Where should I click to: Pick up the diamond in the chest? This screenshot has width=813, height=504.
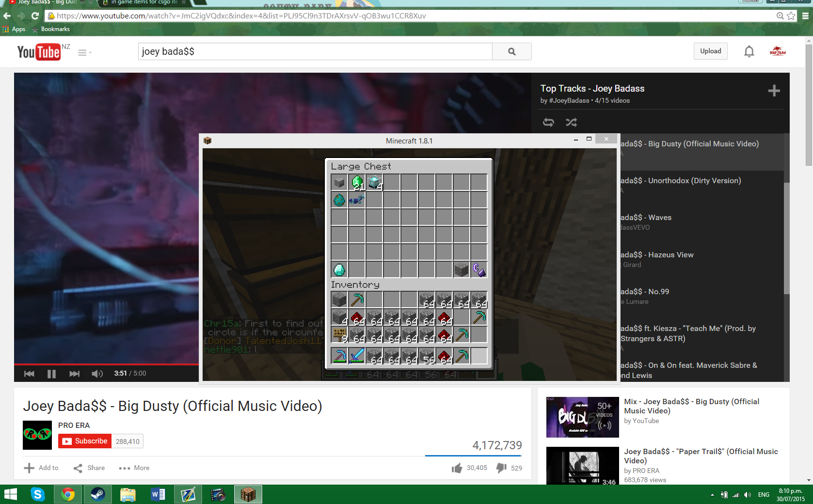(x=339, y=269)
